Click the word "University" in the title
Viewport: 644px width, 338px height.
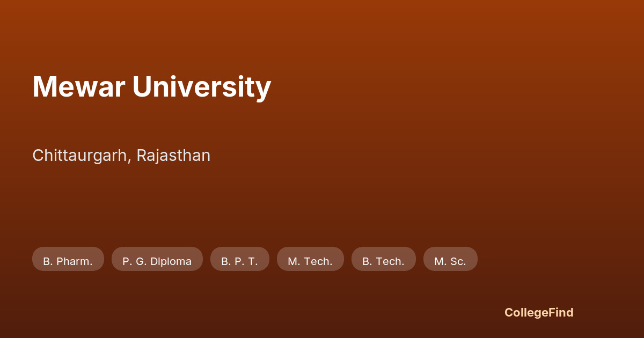tap(202, 87)
